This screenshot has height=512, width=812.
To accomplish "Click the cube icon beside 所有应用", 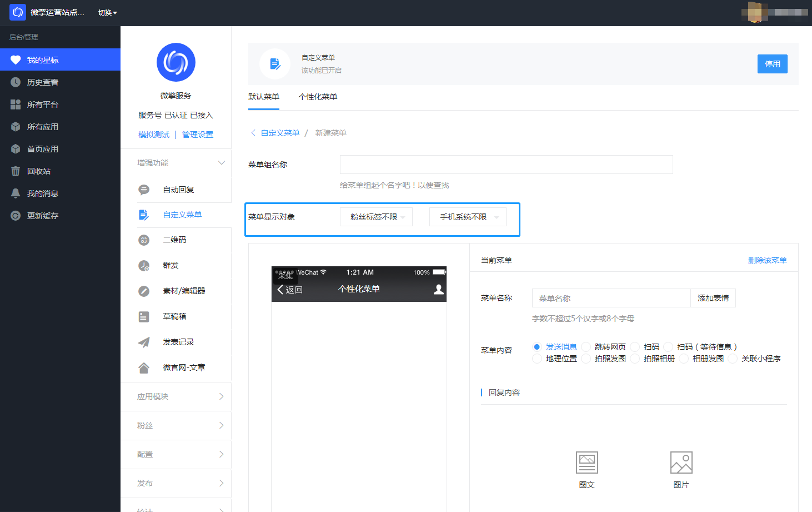I will coord(16,126).
